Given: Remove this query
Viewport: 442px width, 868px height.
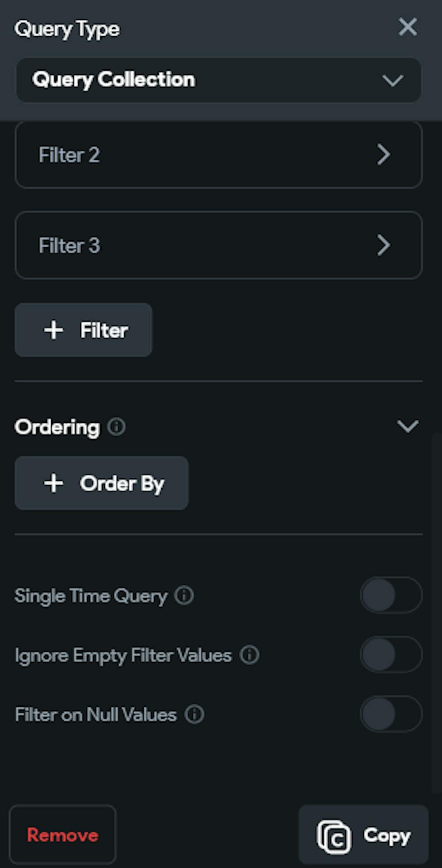Looking at the screenshot, I should tap(62, 835).
